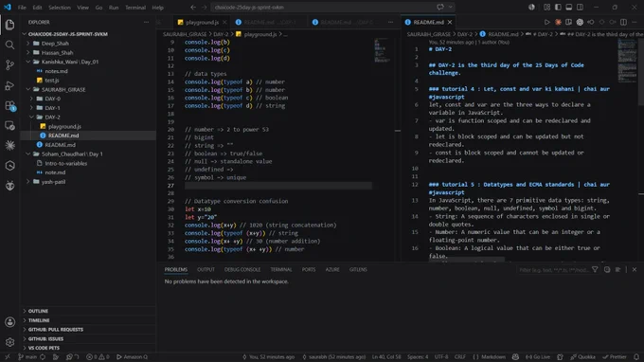Open the Terminal menu
The width and height of the screenshot is (644, 362).
pyautogui.click(x=135, y=8)
